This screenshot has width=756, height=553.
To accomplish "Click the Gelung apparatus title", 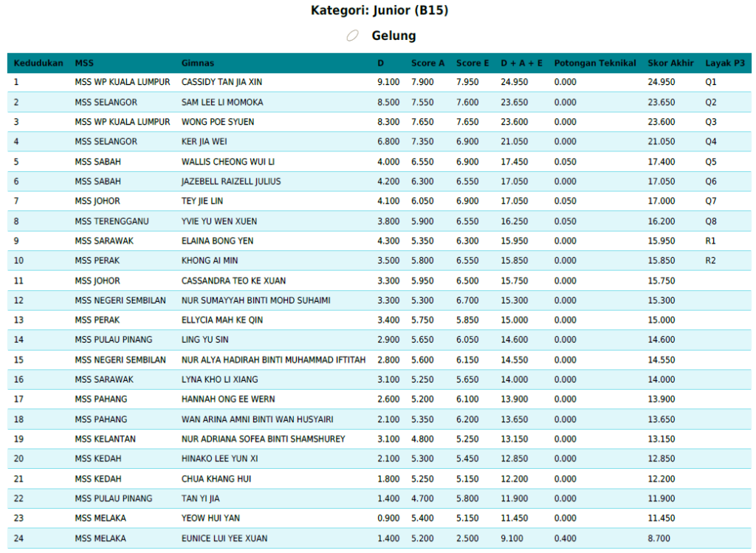I will pos(394,35).
